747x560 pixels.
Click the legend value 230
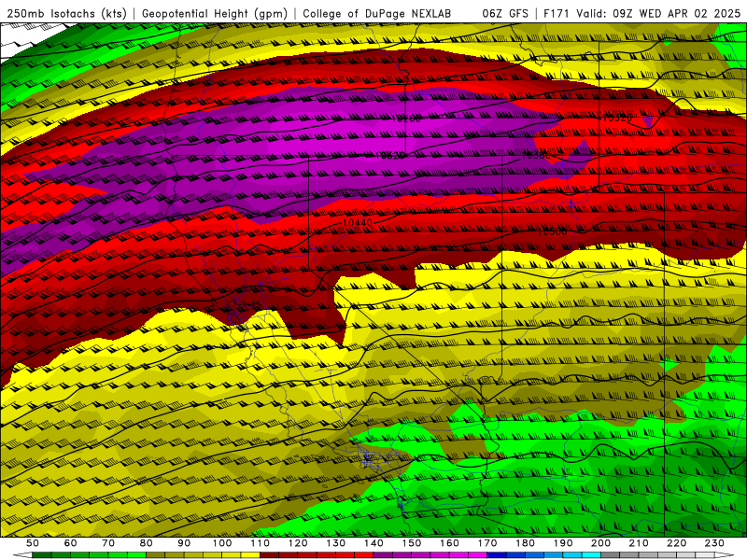tap(714, 543)
